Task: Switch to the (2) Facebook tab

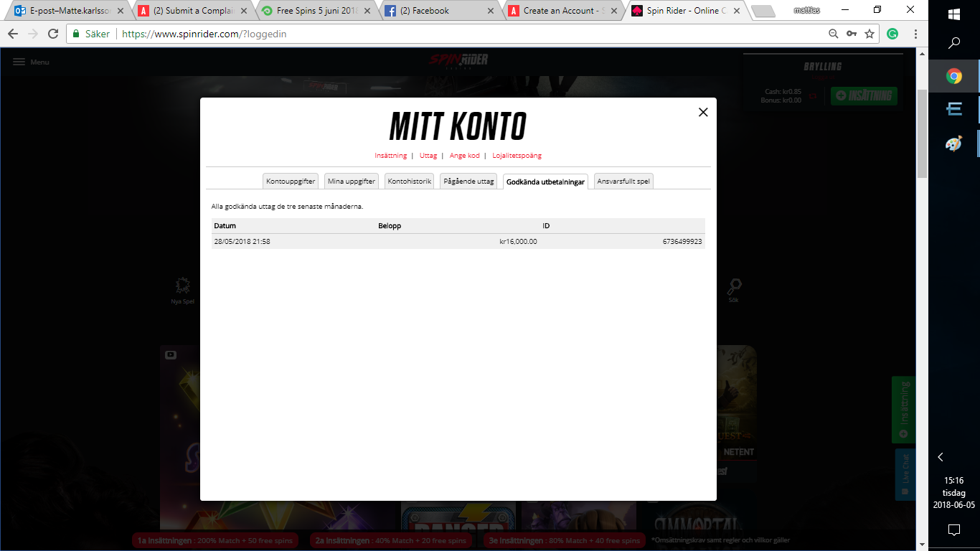Action: [x=440, y=11]
